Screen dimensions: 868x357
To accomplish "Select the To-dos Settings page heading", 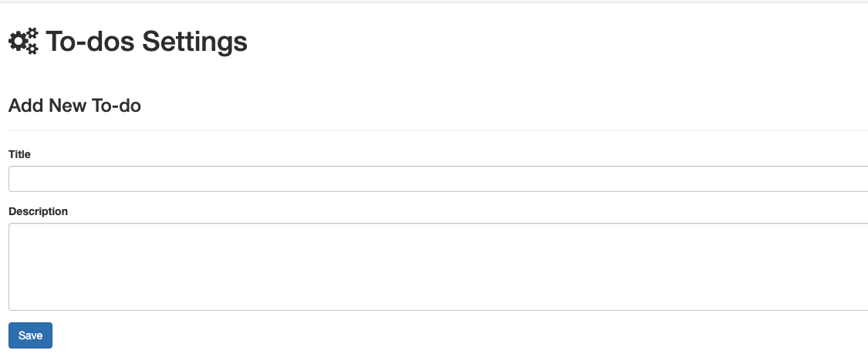I will coord(147,42).
